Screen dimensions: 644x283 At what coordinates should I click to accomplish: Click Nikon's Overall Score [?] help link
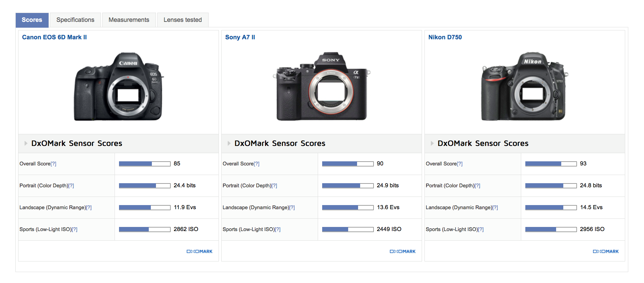click(x=460, y=164)
